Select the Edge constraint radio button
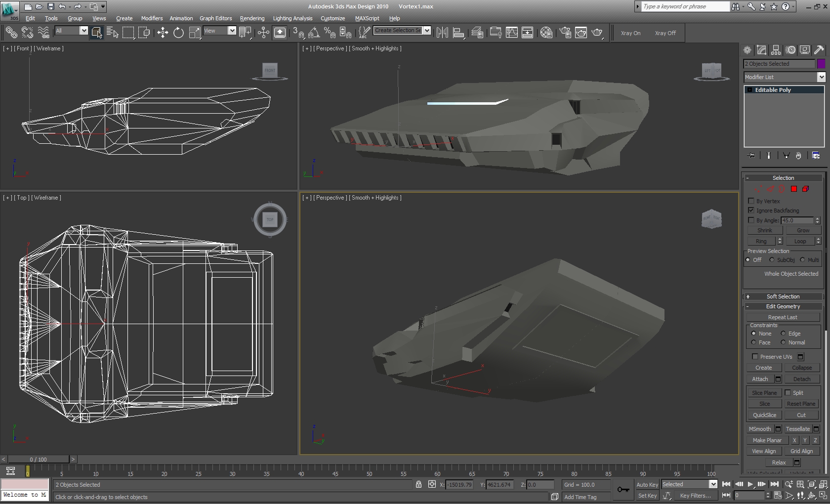The image size is (830, 504). point(783,334)
